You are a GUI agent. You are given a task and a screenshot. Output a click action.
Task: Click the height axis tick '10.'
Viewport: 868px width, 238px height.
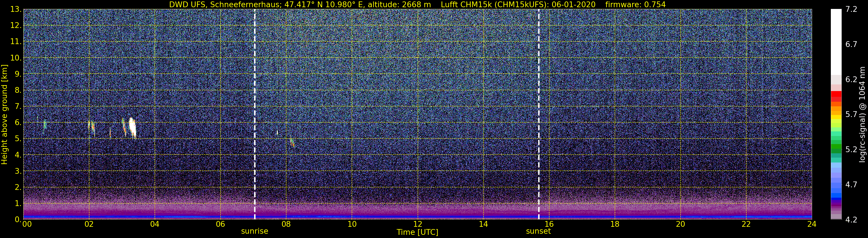pos(16,58)
